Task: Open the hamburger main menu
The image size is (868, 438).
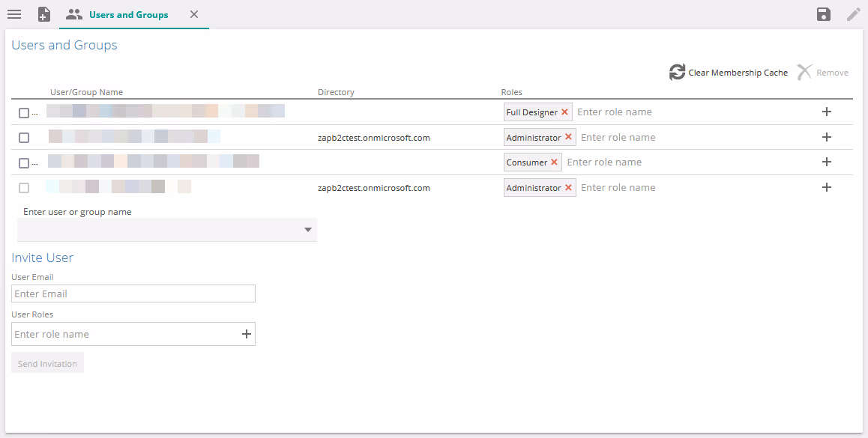Action: (x=14, y=14)
